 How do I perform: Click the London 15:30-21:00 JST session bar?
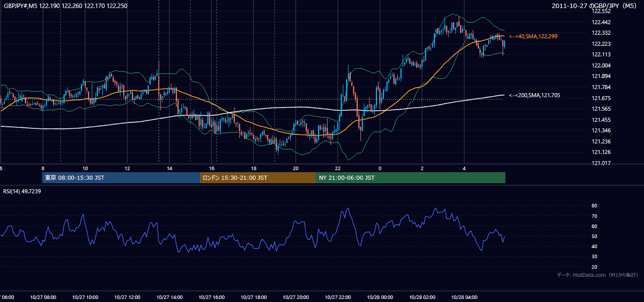pyautogui.click(x=258, y=178)
